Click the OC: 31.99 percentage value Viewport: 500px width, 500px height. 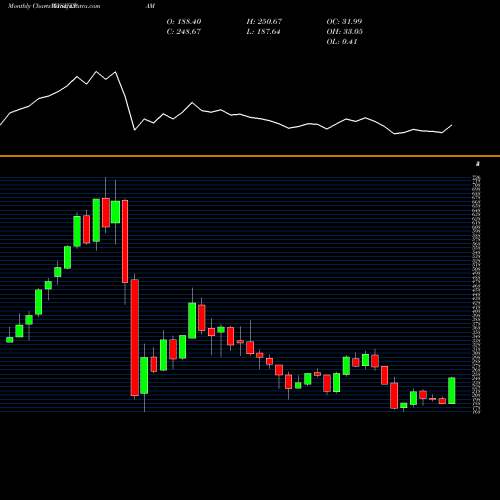344,22
